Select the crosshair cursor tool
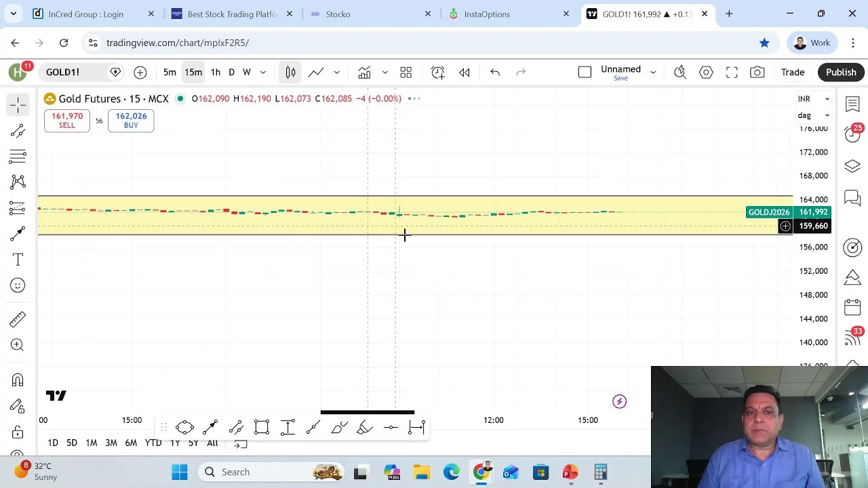868x488 pixels. point(18,104)
